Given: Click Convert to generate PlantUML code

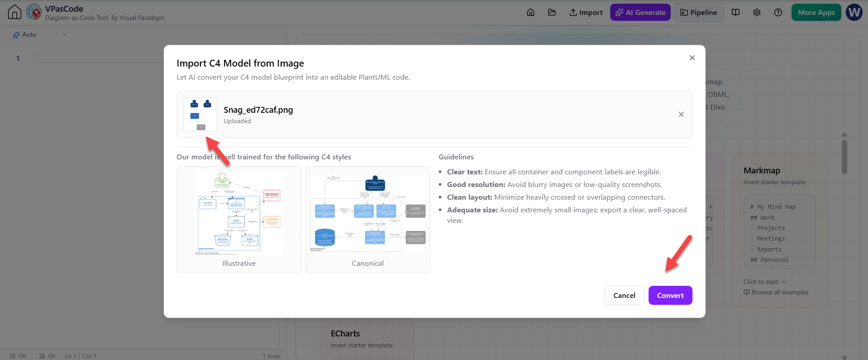Looking at the screenshot, I should pyautogui.click(x=670, y=295).
